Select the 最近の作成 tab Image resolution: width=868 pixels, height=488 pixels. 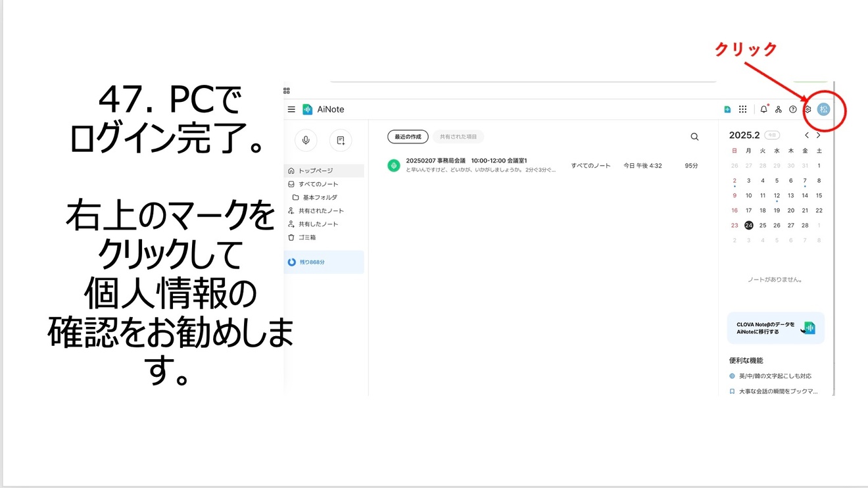408,137
